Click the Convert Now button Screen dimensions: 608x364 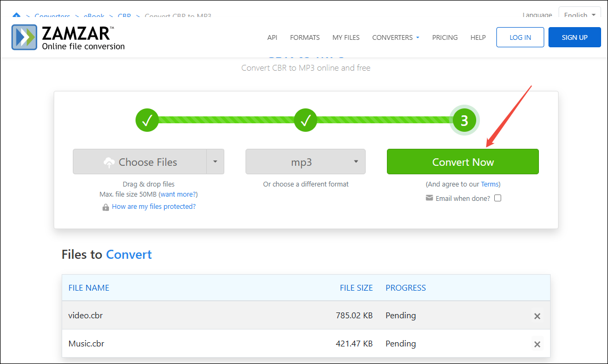click(462, 162)
